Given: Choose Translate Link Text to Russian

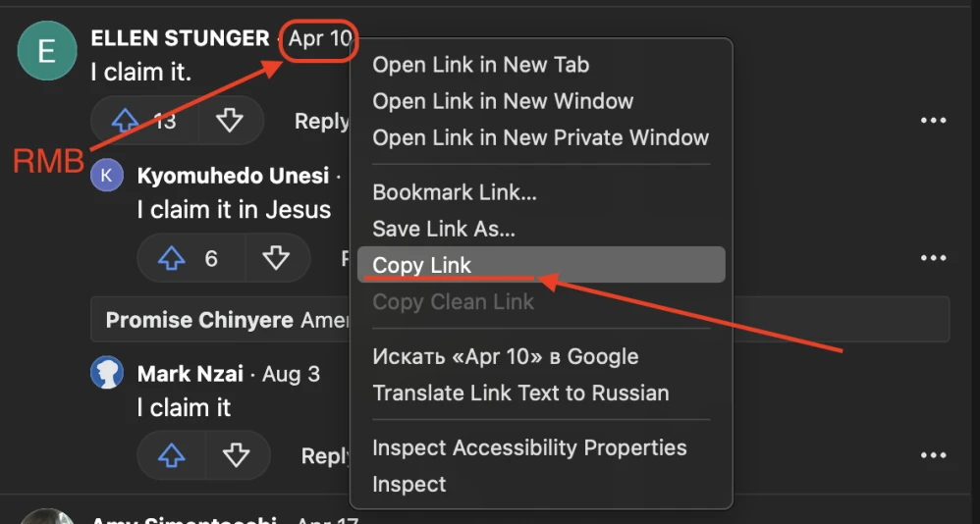Looking at the screenshot, I should 520,393.
